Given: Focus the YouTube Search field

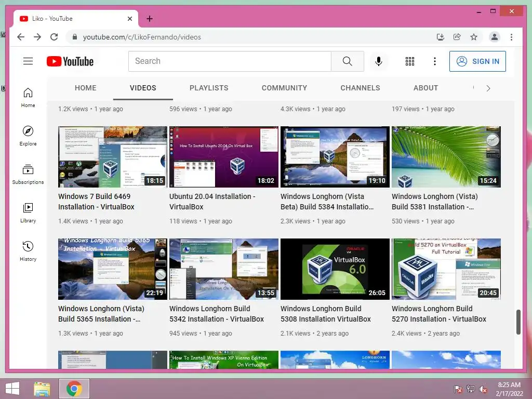Looking at the screenshot, I should click(x=230, y=61).
